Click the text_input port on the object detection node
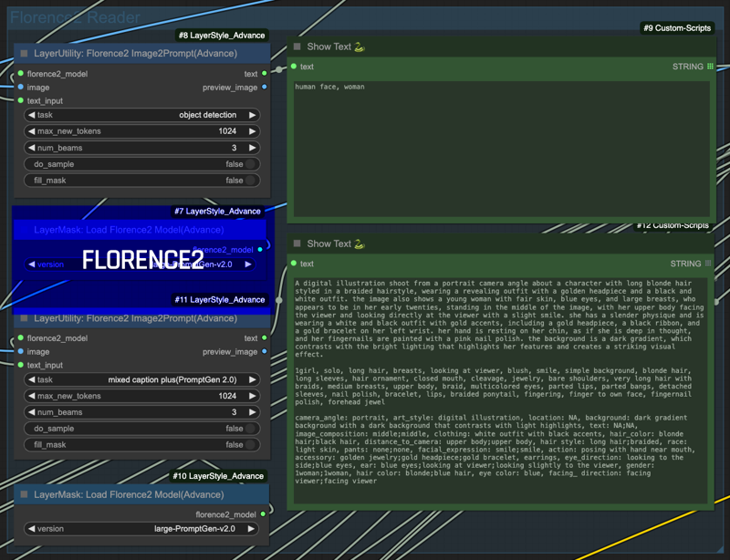This screenshot has width=730, height=560. pos(20,100)
